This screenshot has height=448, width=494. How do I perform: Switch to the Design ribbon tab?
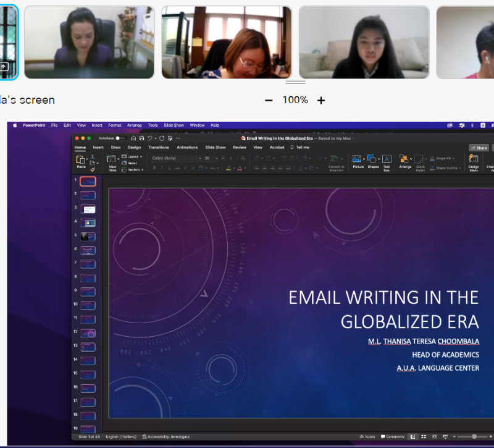pos(134,147)
